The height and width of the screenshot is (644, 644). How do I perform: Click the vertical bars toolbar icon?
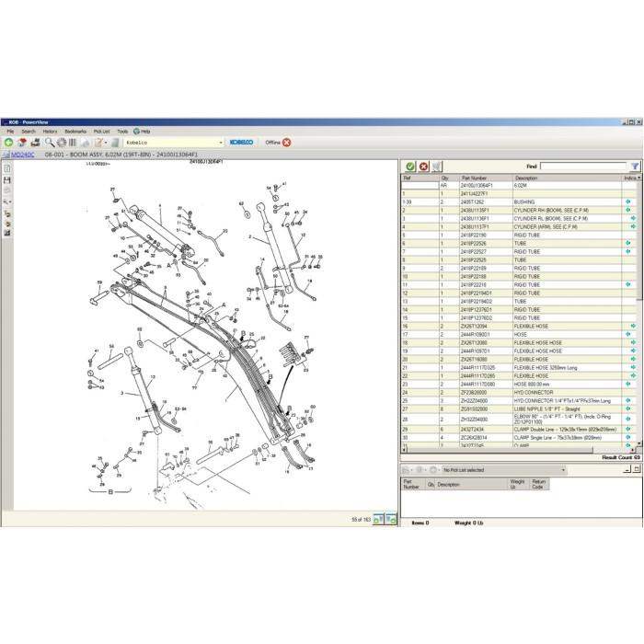[73, 143]
